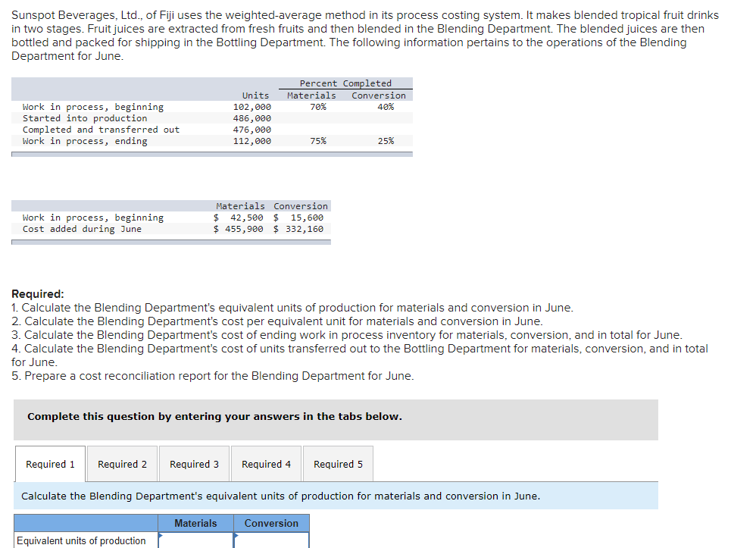Open the Required 2 tab
The width and height of the screenshot is (756, 548).
pos(121,463)
